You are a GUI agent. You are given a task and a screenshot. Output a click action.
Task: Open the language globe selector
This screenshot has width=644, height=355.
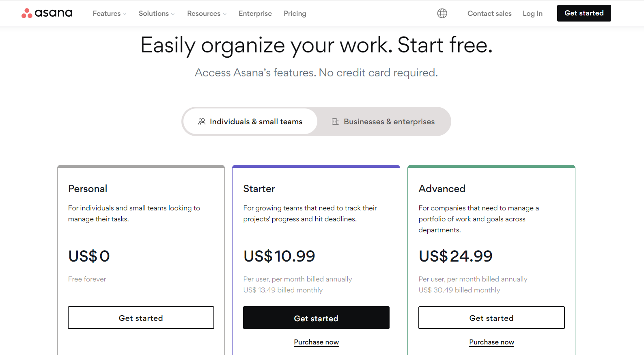pyautogui.click(x=442, y=13)
